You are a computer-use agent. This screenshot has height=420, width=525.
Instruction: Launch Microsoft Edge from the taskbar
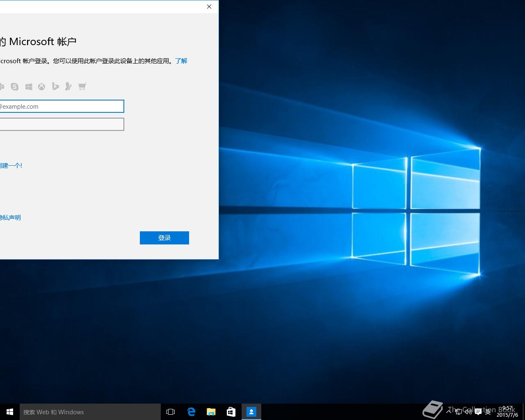pos(191,412)
